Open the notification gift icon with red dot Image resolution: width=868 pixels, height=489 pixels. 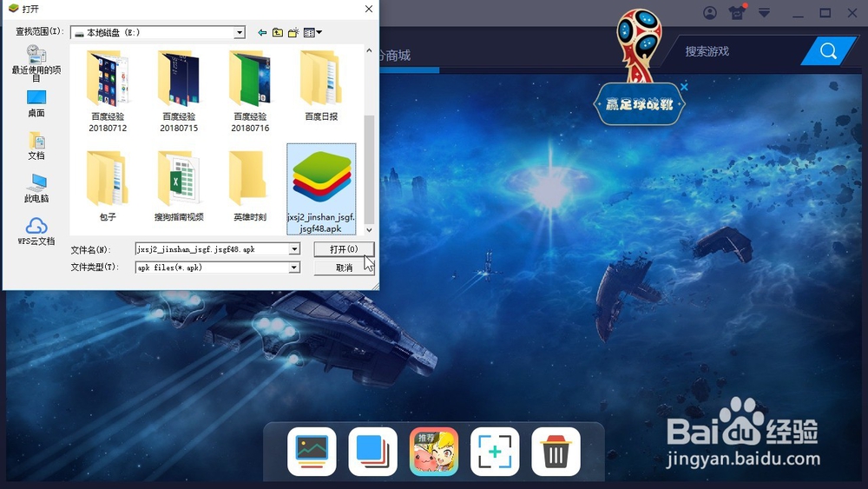click(737, 12)
